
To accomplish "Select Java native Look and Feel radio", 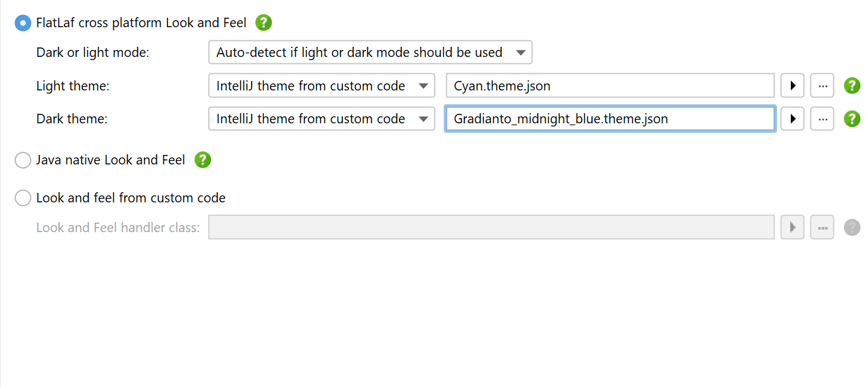I will pos(23,161).
